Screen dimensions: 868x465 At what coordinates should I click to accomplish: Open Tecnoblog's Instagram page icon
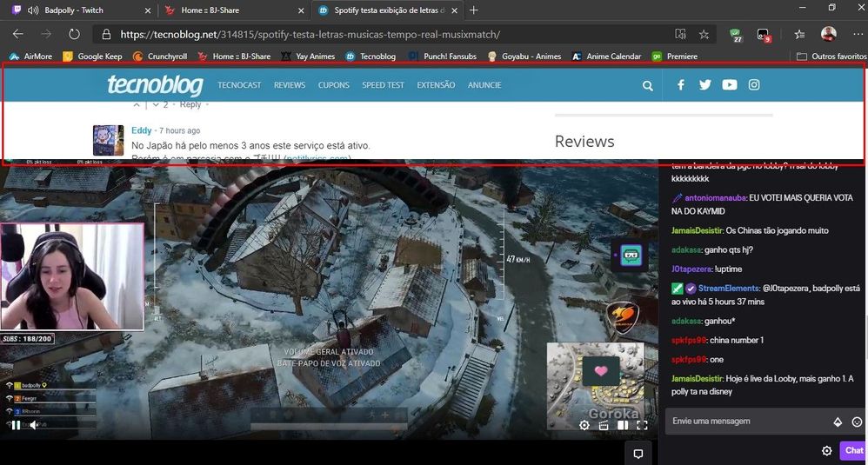[754, 84]
